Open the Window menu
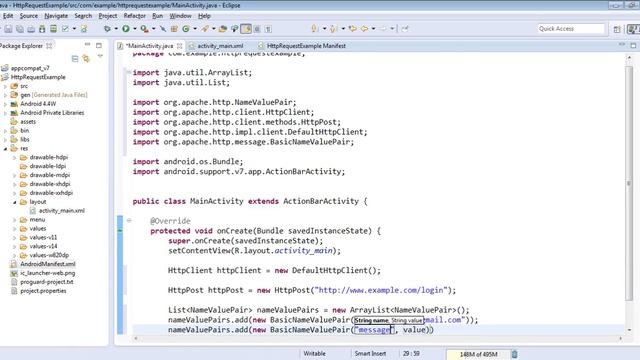Screen dimensions: 640x360 [x=180, y=16]
